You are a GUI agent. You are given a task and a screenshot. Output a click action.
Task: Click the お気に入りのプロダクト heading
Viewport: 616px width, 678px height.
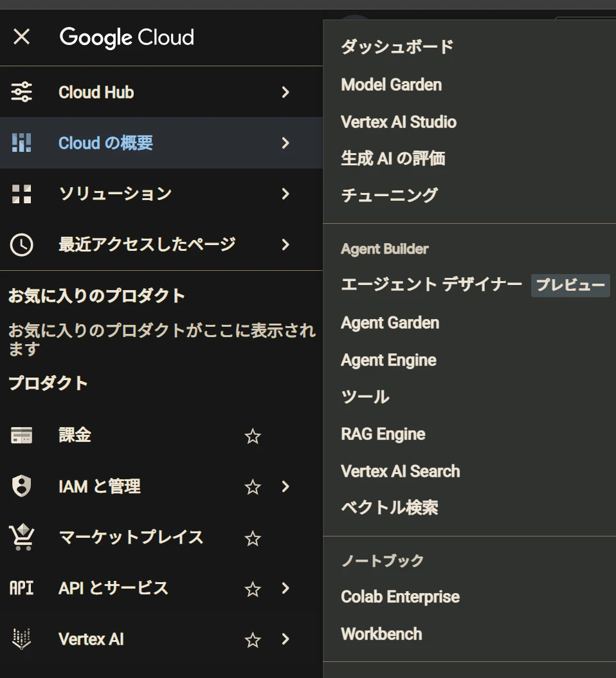click(x=97, y=296)
